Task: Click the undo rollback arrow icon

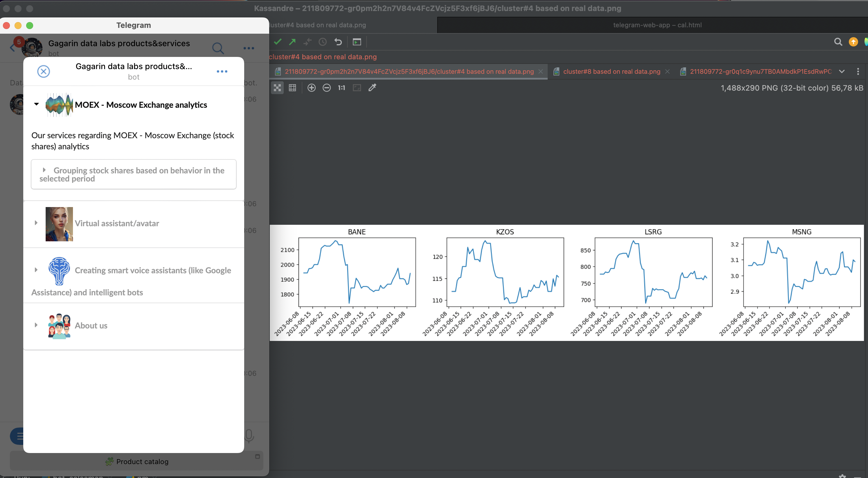Action: tap(338, 42)
